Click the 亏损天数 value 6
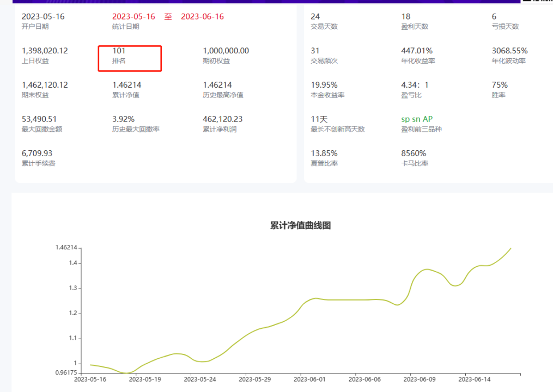This screenshot has width=553, height=392. (494, 16)
